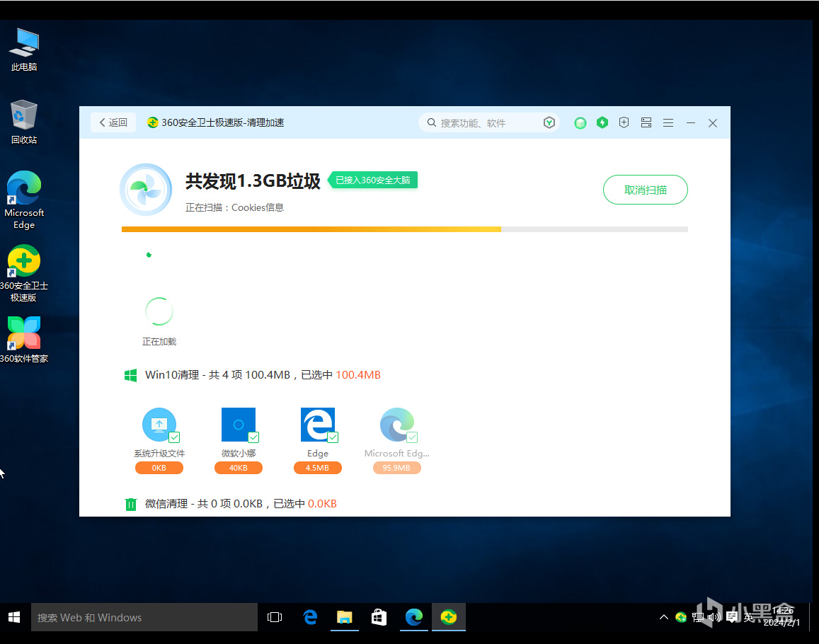Uncheck the Microsoft Edg... checkbox
Screen dimensions: 819x644
[x=412, y=437]
